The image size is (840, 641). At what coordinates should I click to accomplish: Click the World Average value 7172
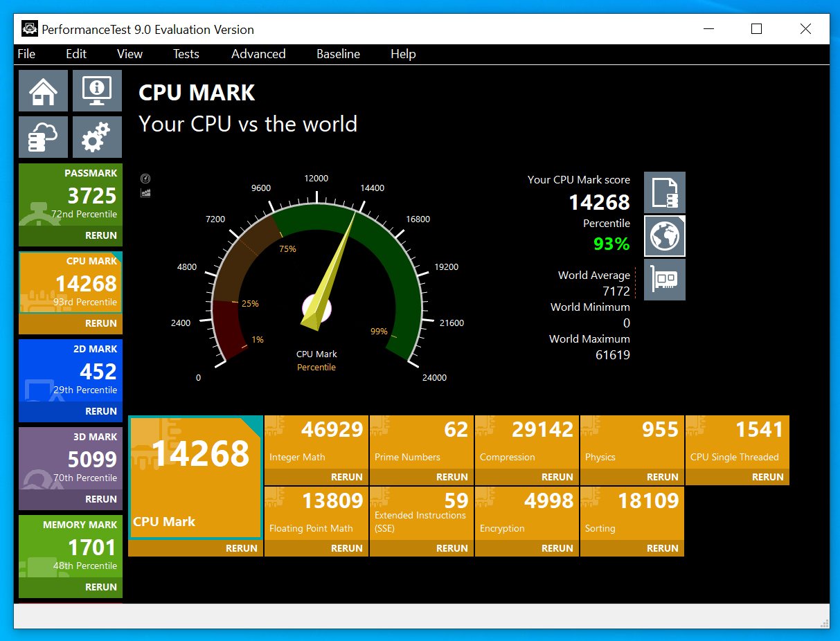pos(616,291)
